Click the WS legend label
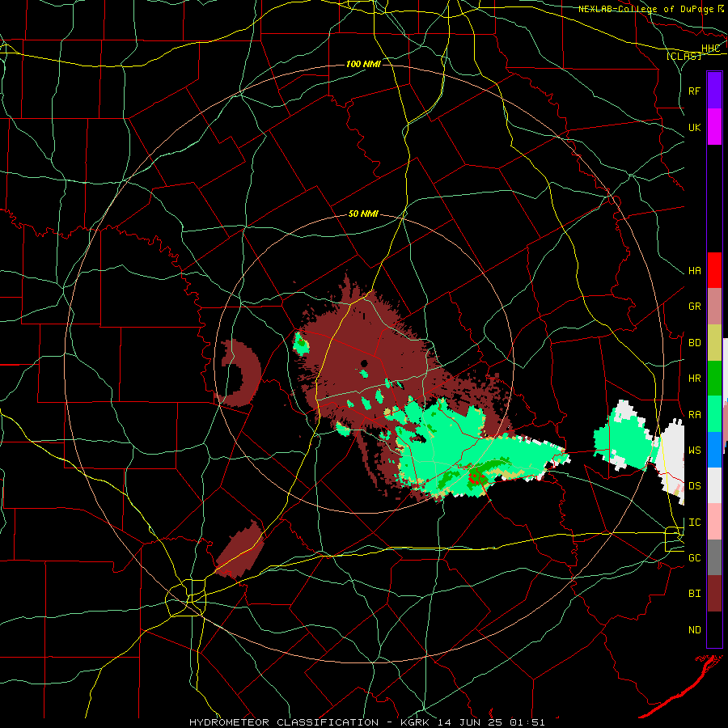 pos(694,451)
